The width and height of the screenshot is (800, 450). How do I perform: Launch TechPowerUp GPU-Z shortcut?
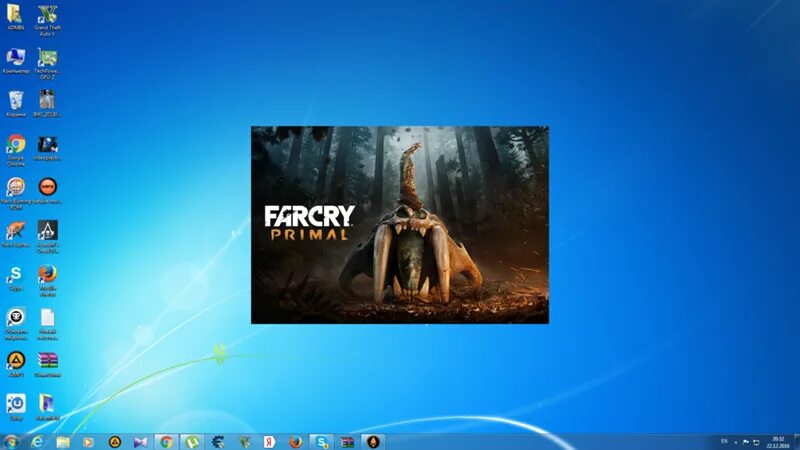click(x=47, y=64)
